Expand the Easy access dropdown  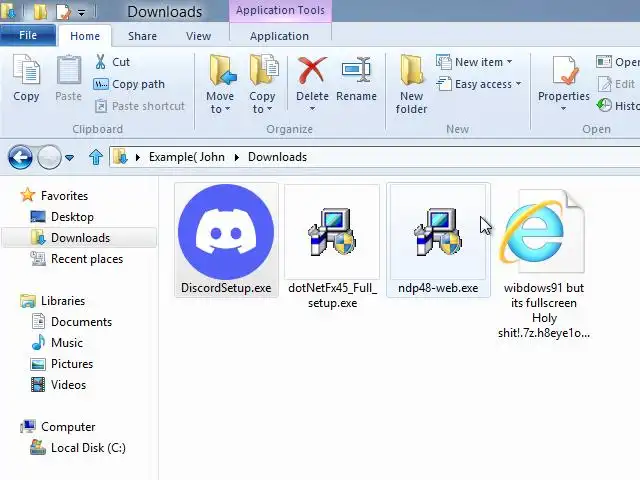[518, 84]
